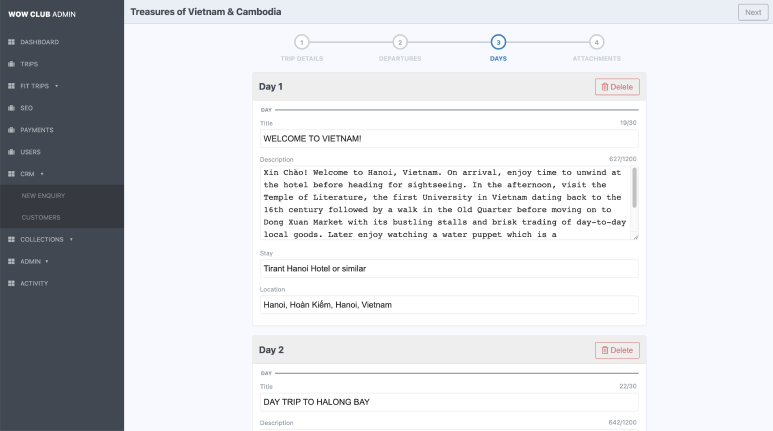The height and width of the screenshot is (431, 773).
Task: Click the Users icon in sidebar
Action: [11, 152]
